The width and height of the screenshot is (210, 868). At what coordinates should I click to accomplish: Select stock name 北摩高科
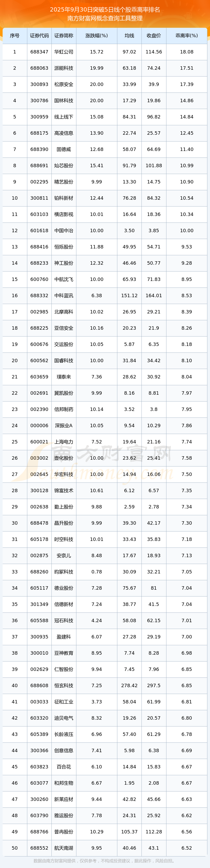click(x=64, y=312)
